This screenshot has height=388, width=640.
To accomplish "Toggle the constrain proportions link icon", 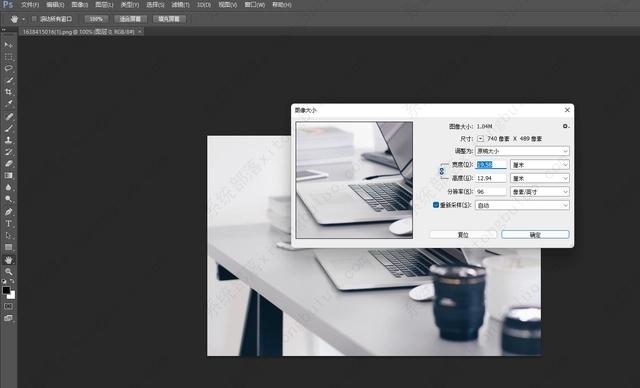I will (x=442, y=171).
